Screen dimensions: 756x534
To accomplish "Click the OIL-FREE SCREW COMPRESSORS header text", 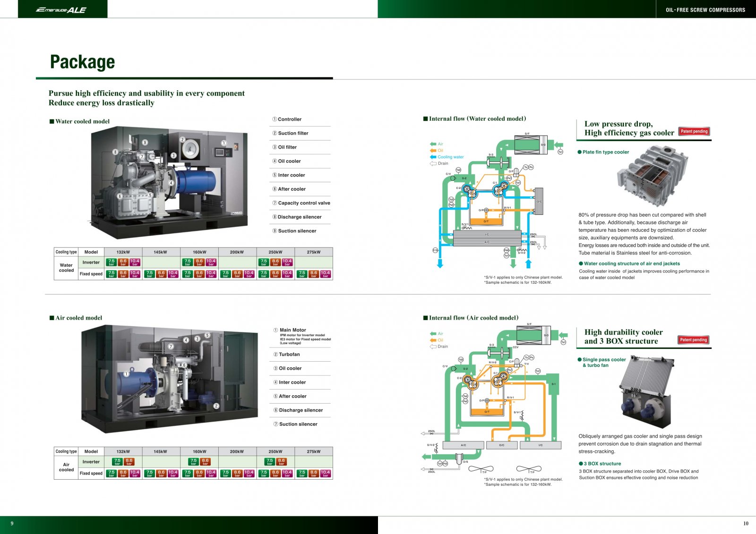I will click(x=705, y=10).
